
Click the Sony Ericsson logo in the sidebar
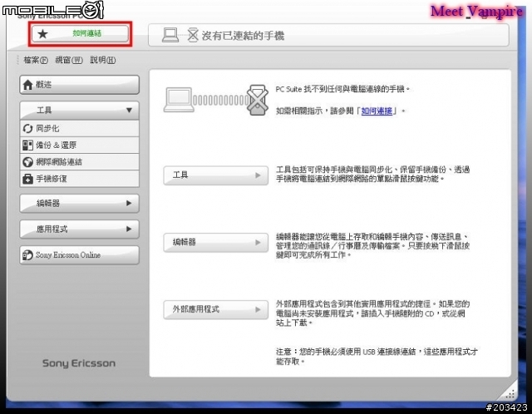pyautogui.click(x=79, y=363)
